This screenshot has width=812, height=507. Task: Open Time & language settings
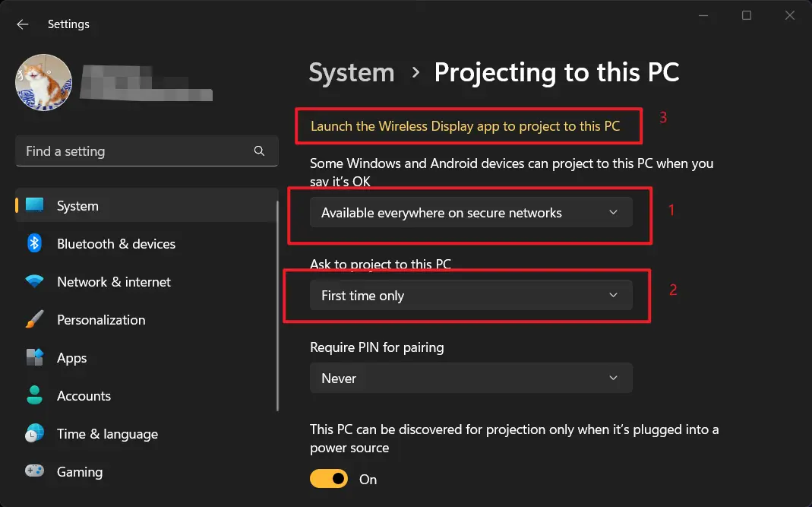[x=107, y=434]
